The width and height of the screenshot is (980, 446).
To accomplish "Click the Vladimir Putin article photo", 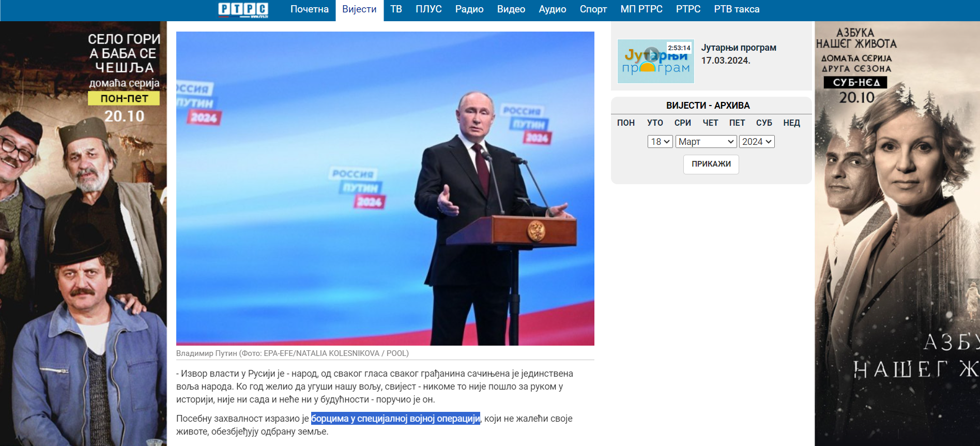I will [385, 188].
